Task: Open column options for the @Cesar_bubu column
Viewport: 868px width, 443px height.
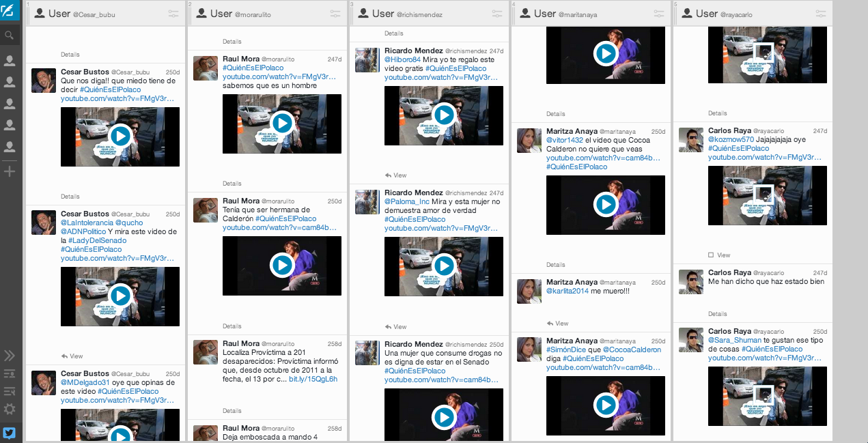Action: pos(173,14)
